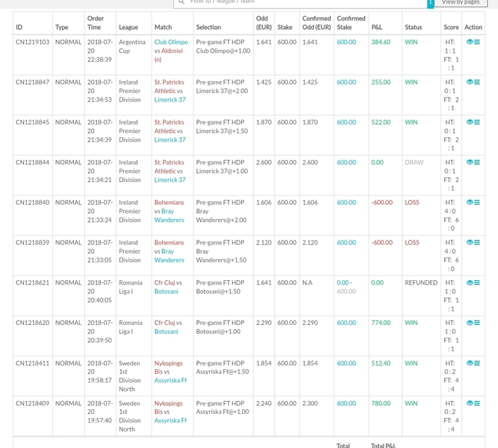Click the selection Botosani@+1.50
The image size is (498, 448).
(218, 292)
